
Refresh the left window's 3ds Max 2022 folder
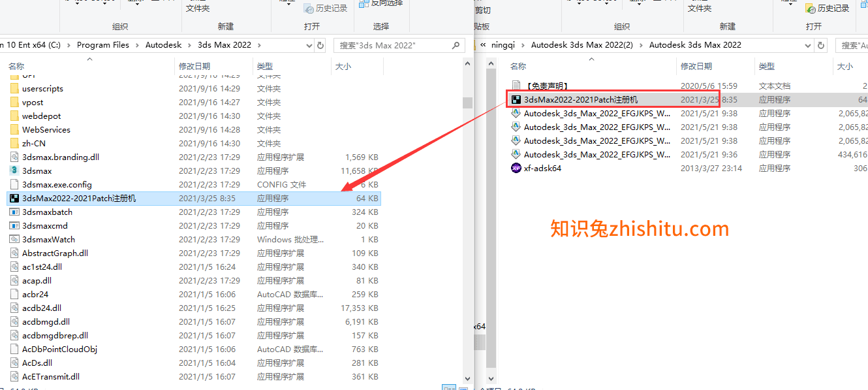point(320,46)
